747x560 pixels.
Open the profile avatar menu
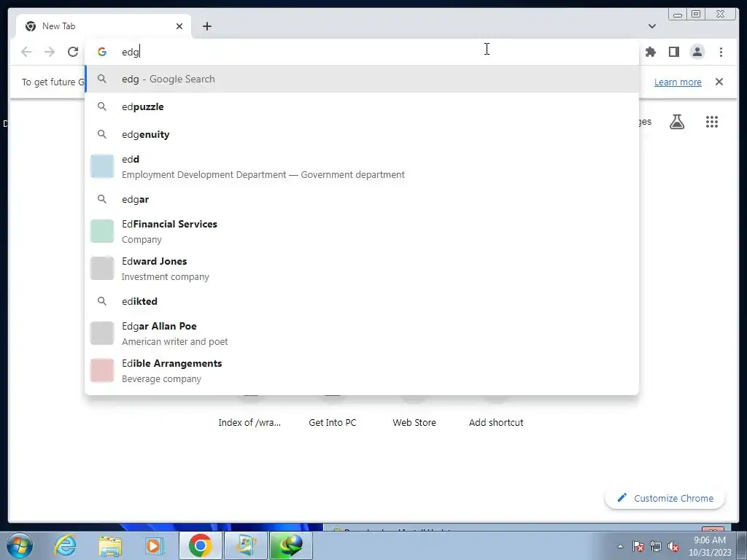[x=697, y=52]
